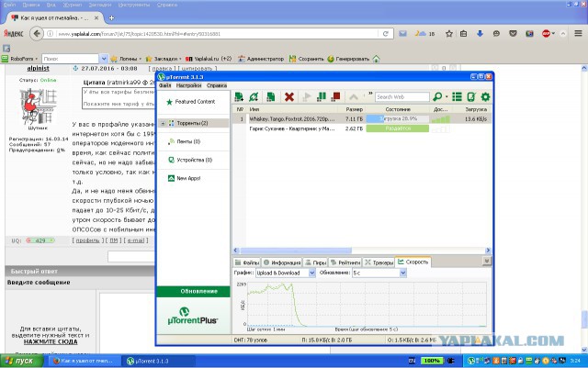Click the download progress bar Загрузка 28.9%
Image resolution: width=588 pixels, height=368 pixels.
(398, 118)
